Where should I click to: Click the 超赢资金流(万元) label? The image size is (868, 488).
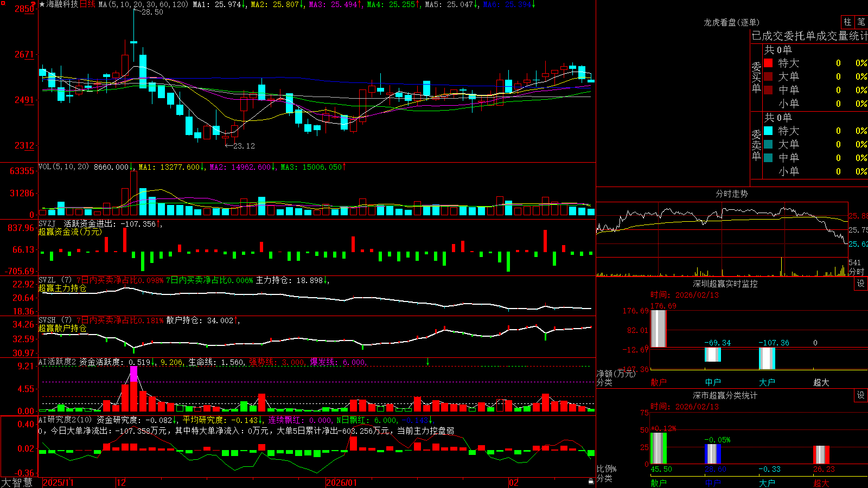pos(70,232)
